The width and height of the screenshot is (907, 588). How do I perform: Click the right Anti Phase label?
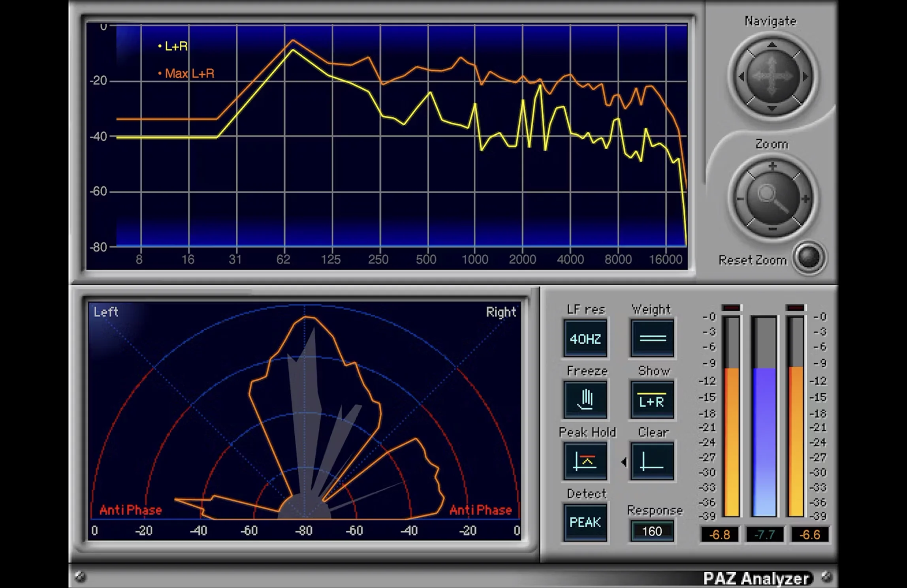pyautogui.click(x=481, y=510)
